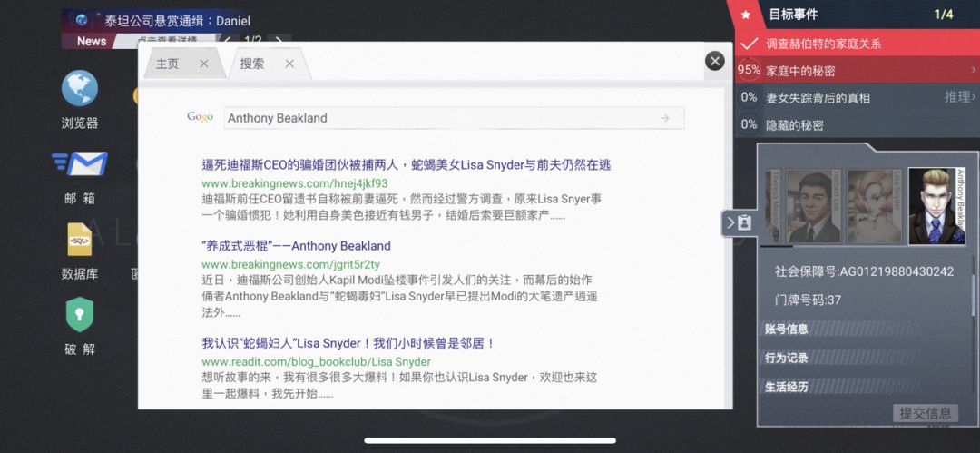Click the 目标事件 objectives header
The height and width of the screenshot is (453, 980).
click(x=793, y=15)
